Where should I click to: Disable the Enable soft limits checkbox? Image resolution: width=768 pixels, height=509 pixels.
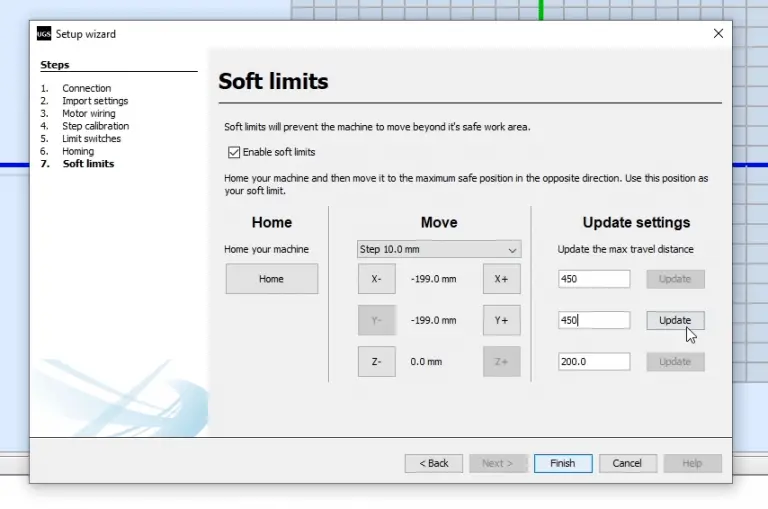tap(234, 152)
